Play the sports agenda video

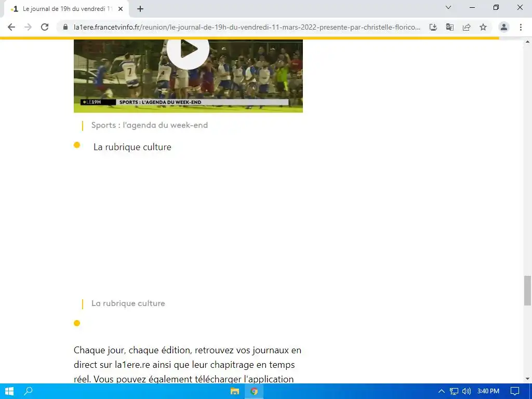pyautogui.click(x=188, y=49)
